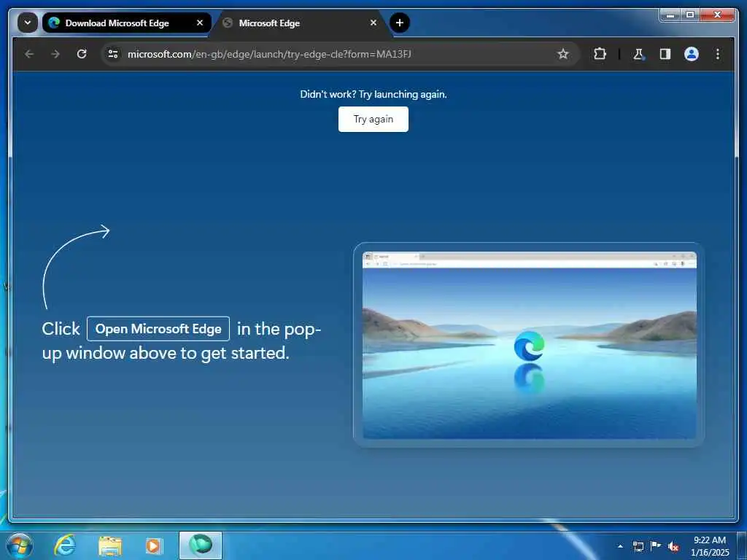The width and height of the screenshot is (747, 560).
Task: Select the active browser taskbar button
Action: point(201,545)
